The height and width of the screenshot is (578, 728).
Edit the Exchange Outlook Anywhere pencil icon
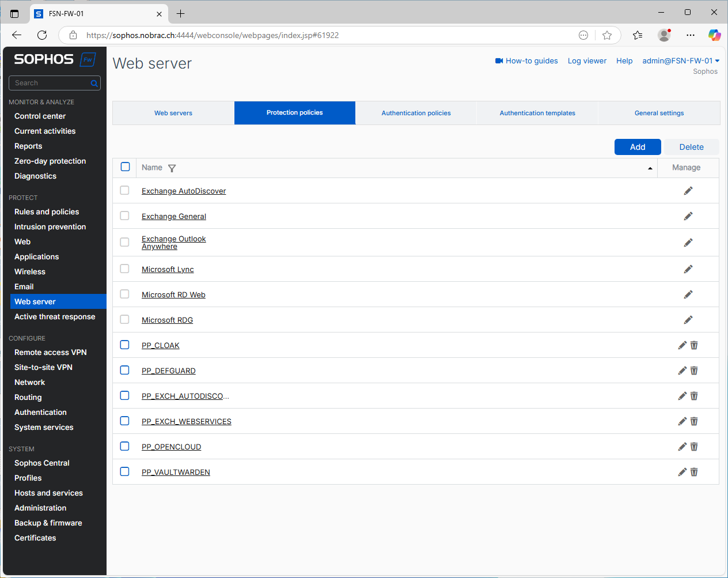pos(688,243)
